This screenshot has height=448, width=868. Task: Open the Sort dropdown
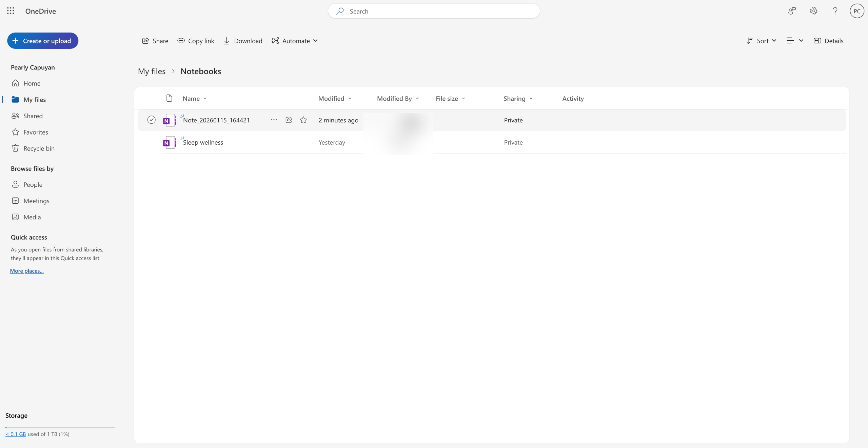pos(761,41)
